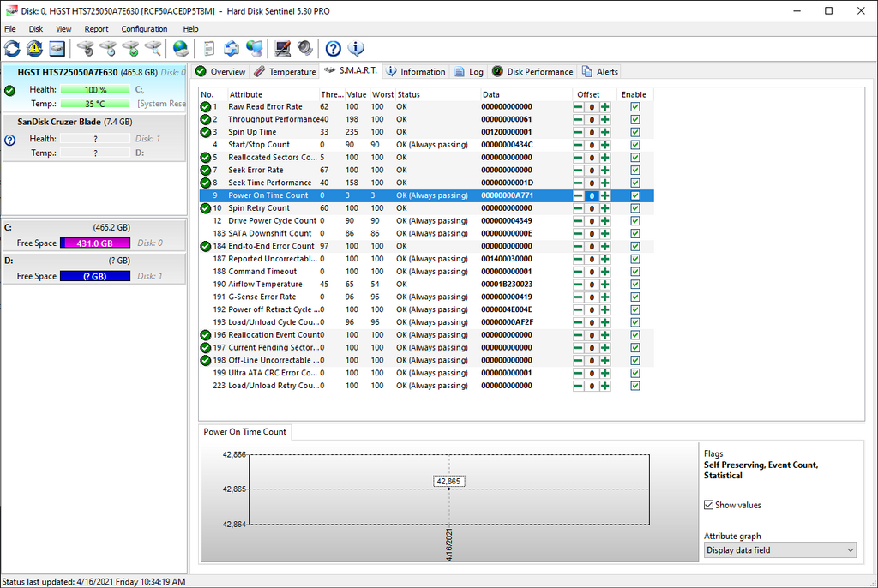The image size is (878, 588).
Task: Click the disk icon with clock overlay
Action: click(108, 49)
